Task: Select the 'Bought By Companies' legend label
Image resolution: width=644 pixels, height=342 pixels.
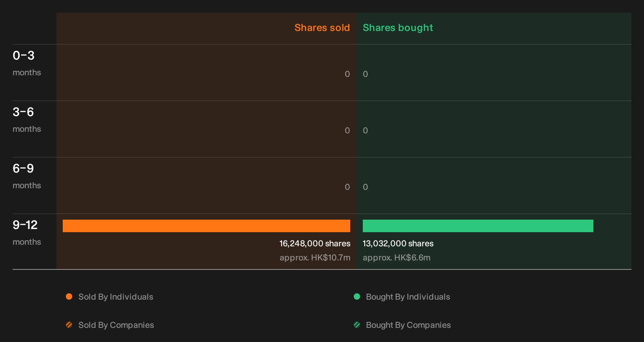Action: click(408, 325)
